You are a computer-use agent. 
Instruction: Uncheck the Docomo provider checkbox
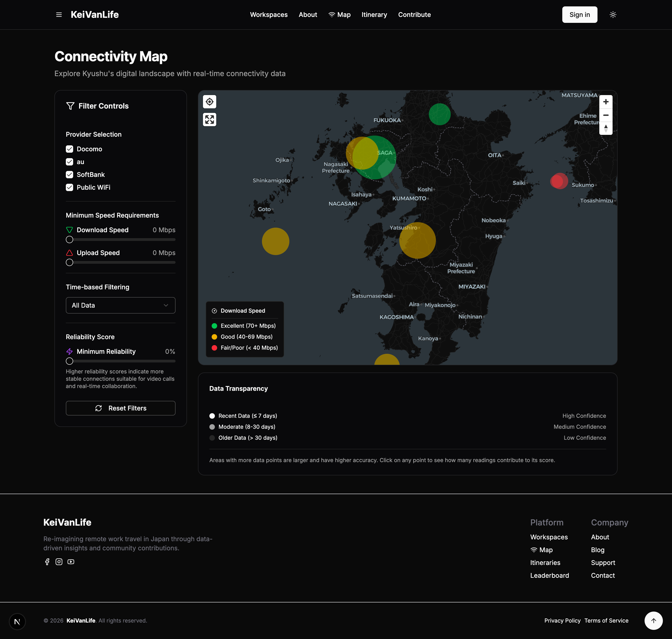click(69, 149)
